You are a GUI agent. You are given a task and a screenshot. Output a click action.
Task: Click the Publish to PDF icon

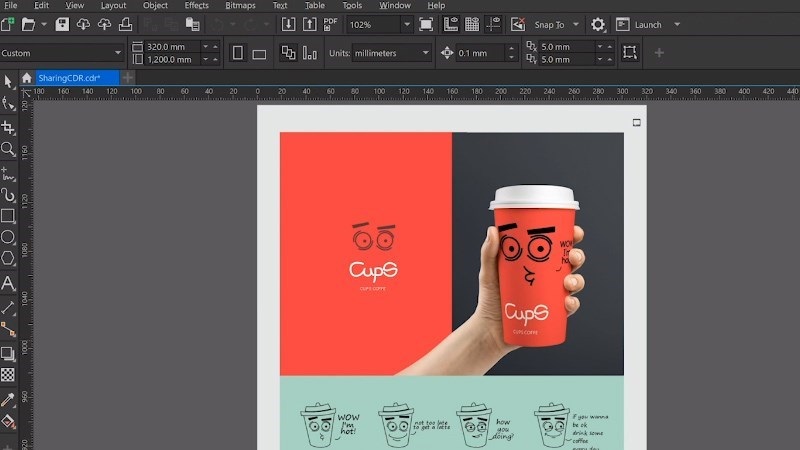(x=331, y=24)
